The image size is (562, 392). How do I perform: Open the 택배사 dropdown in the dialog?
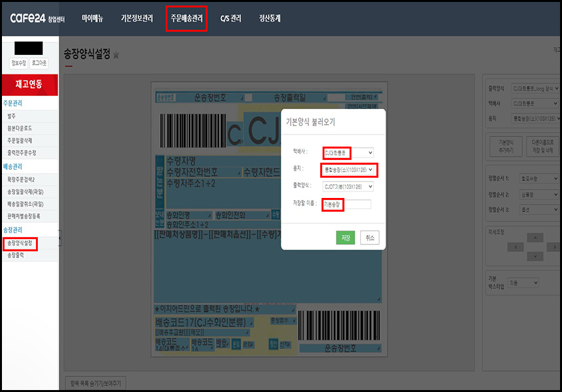[348, 153]
